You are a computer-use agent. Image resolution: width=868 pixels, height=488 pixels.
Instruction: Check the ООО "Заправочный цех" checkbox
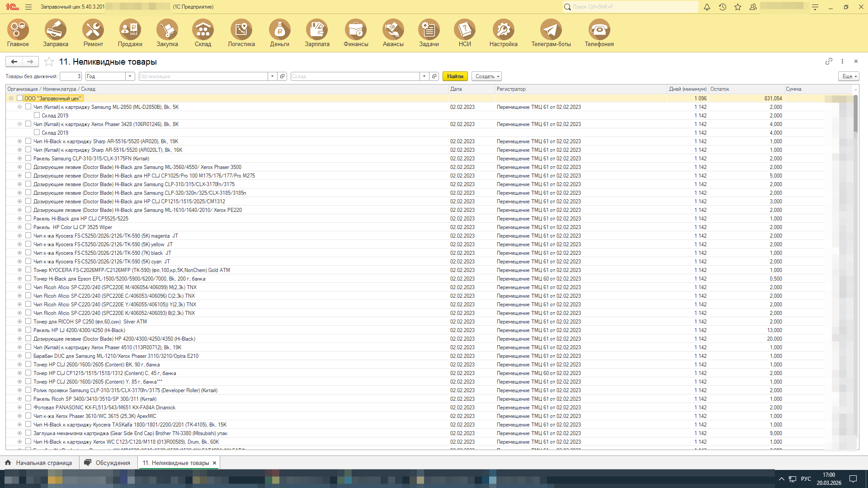pyautogui.click(x=19, y=98)
